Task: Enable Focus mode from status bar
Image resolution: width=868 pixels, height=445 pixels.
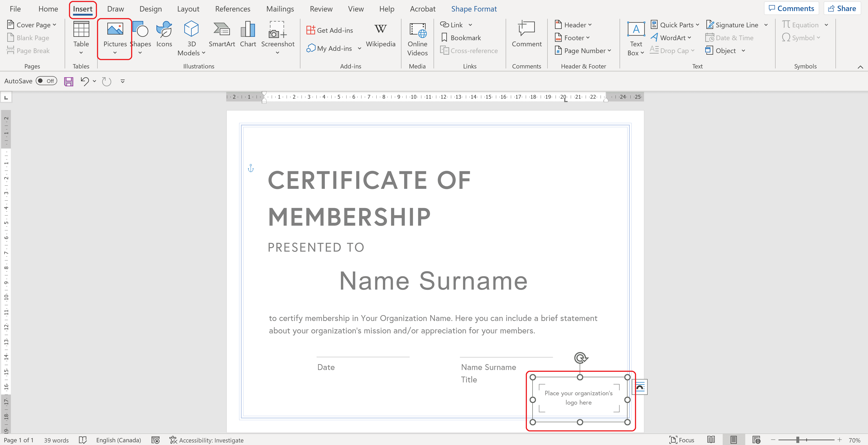Action: pyautogui.click(x=682, y=440)
